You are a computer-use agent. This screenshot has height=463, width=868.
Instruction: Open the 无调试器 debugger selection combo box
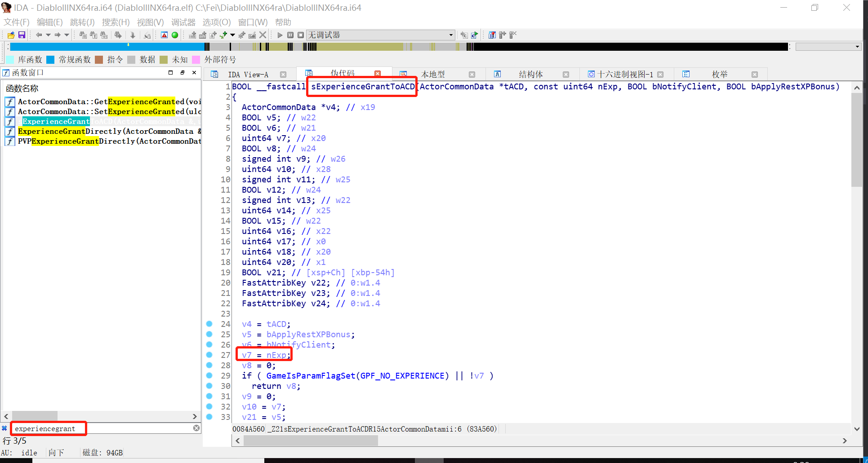pos(381,35)
